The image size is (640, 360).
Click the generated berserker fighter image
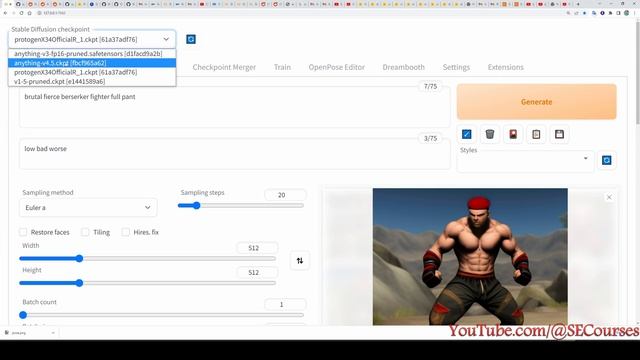pyautogui.click(x=470, y=256)
